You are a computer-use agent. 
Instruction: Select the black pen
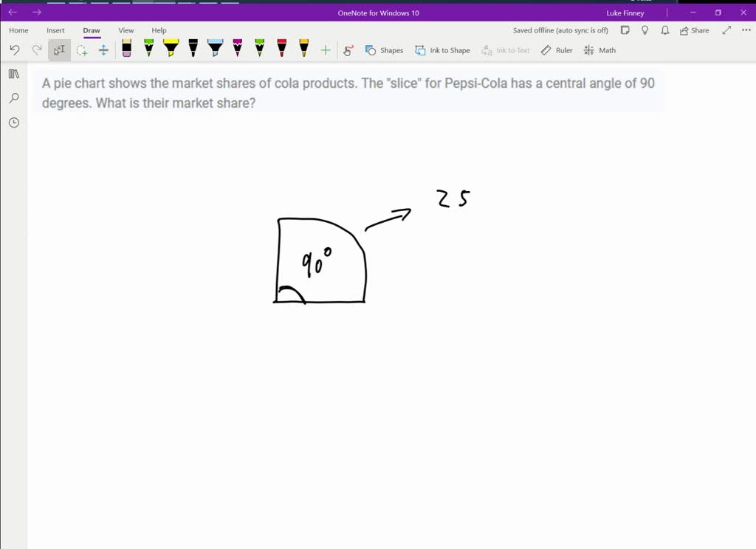(193, 48)
